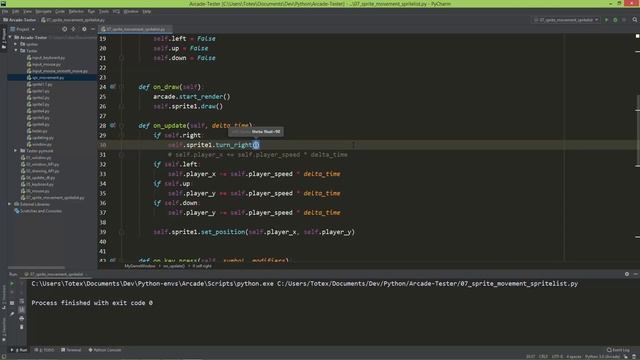640x360 pixels.
Task: Hide the Project panel with the minus icon
Action: [x=93, y=29]
